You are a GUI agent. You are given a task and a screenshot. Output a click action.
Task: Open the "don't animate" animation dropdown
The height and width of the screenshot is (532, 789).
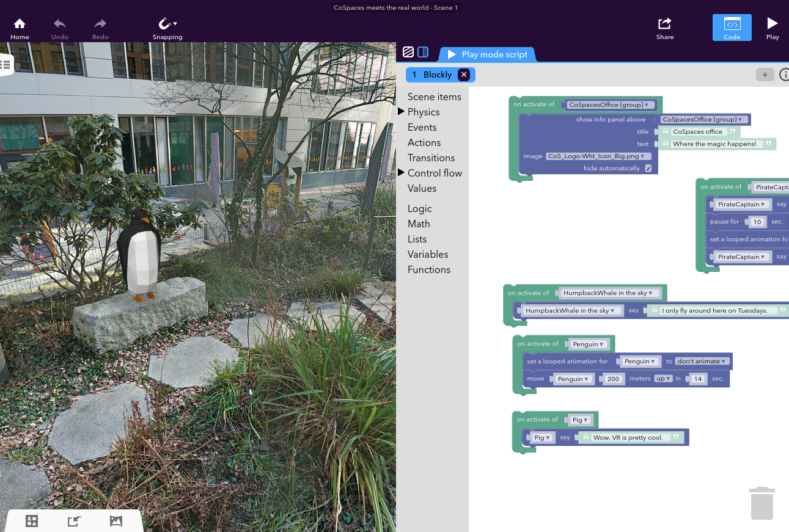point(702,361)
